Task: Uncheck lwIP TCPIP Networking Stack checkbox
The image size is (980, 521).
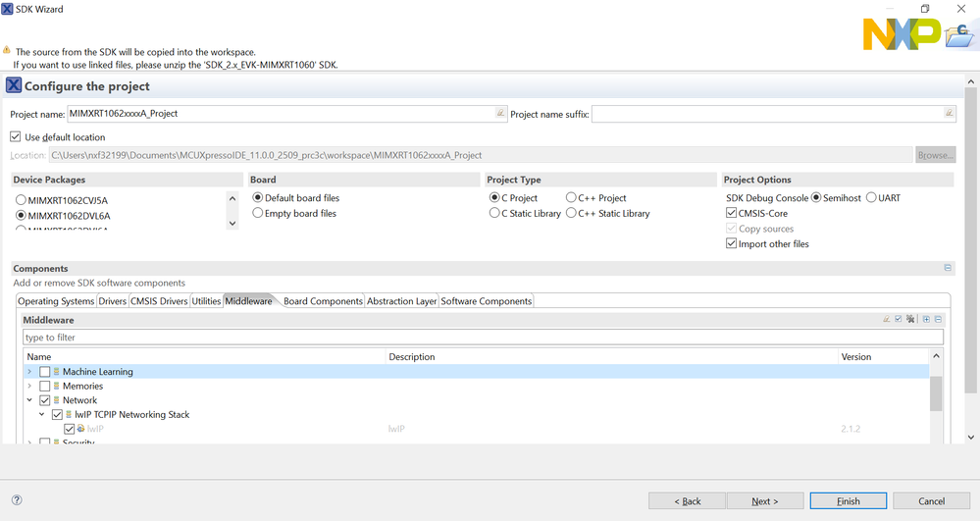Action: tap(57, 415)
